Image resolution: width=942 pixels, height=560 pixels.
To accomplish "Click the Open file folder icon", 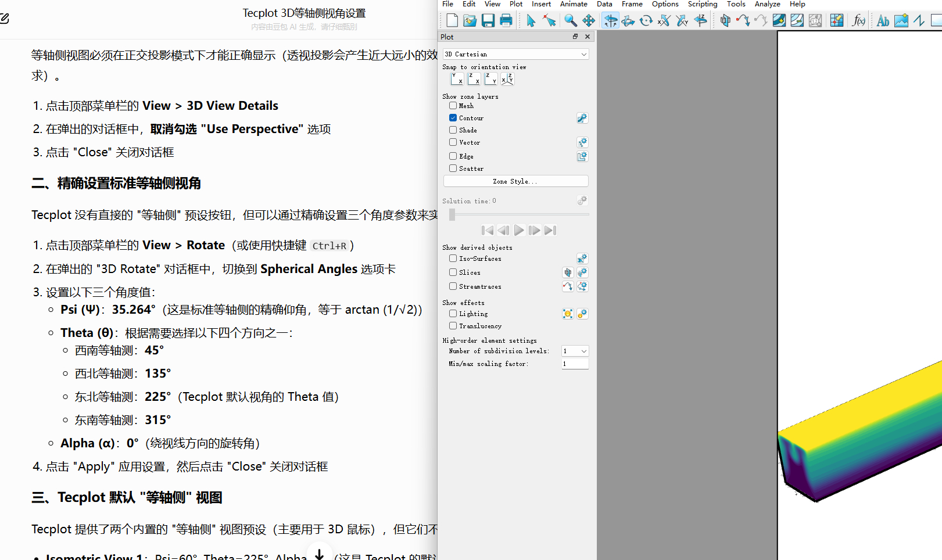I will (x=470, y=21).
